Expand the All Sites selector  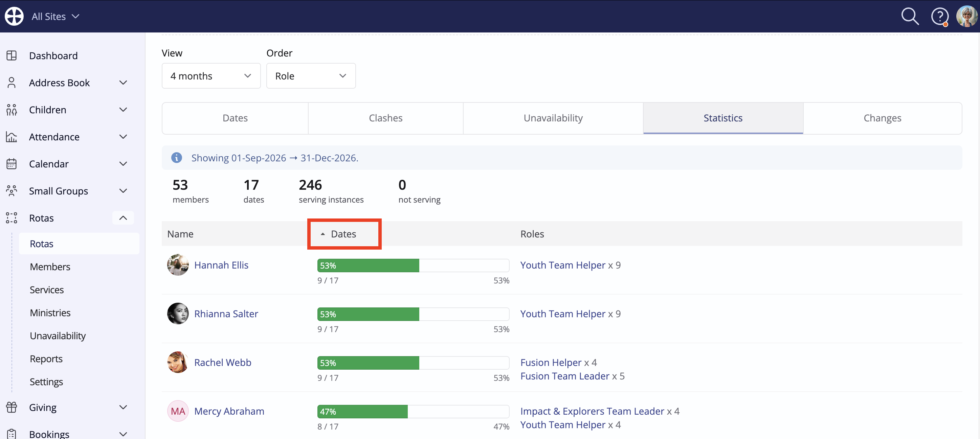pos(55,16)
